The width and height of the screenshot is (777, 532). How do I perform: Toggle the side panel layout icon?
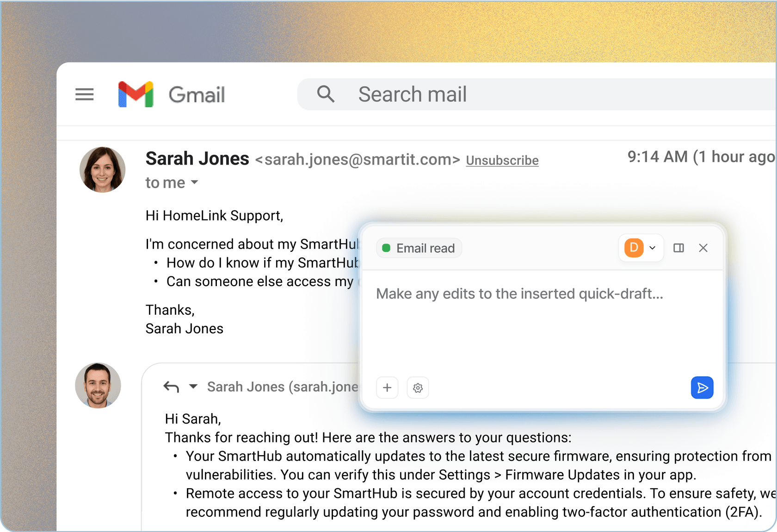click(x=678, y=248)
